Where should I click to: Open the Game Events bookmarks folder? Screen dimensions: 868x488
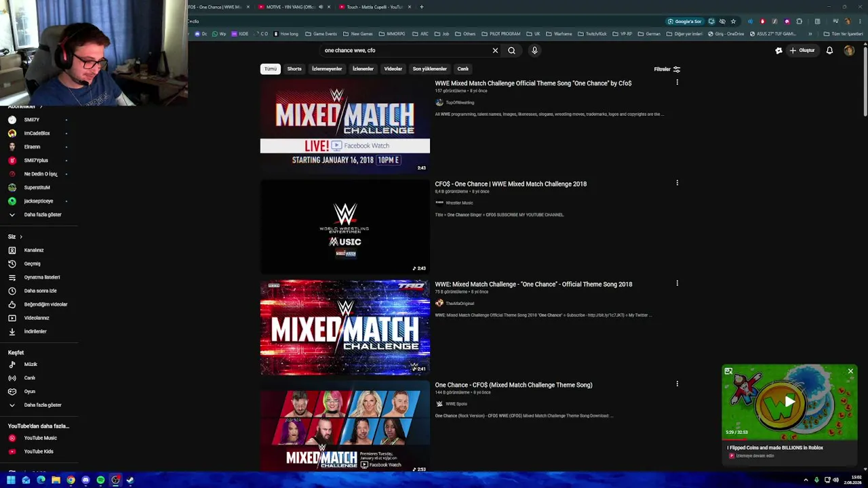coord(321,33)
